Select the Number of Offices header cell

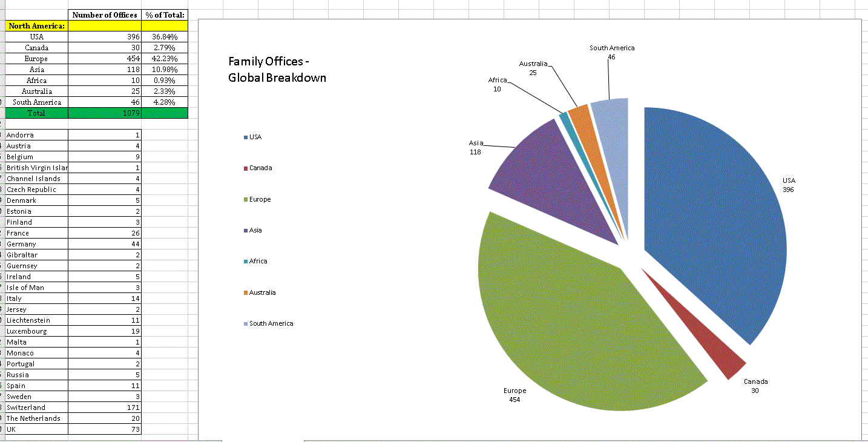click(105, 15)
